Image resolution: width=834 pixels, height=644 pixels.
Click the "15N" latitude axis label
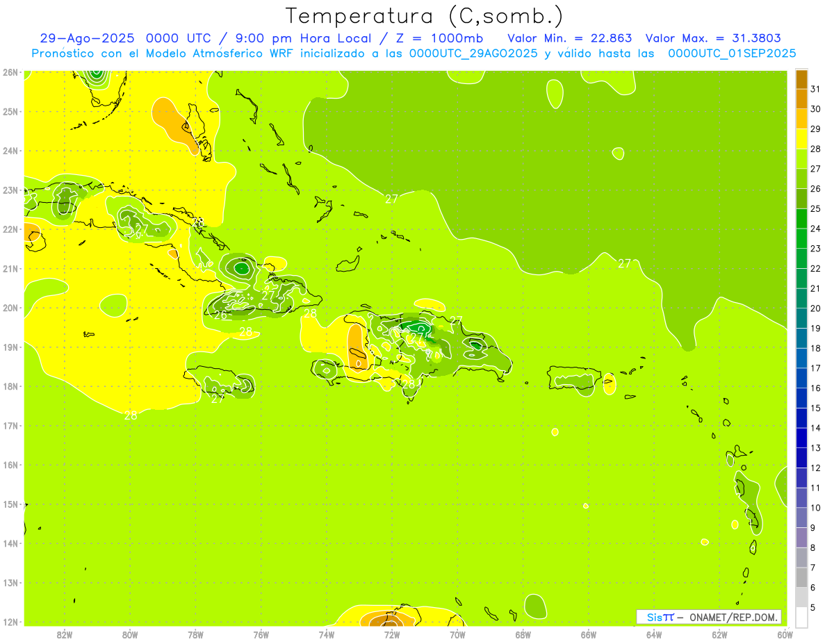coord(10,504)
